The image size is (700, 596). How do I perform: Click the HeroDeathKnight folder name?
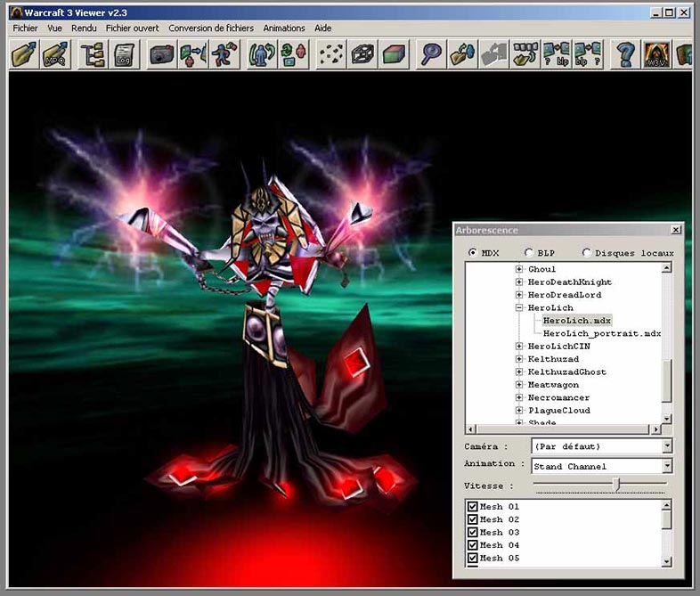[x=570, y=282]
